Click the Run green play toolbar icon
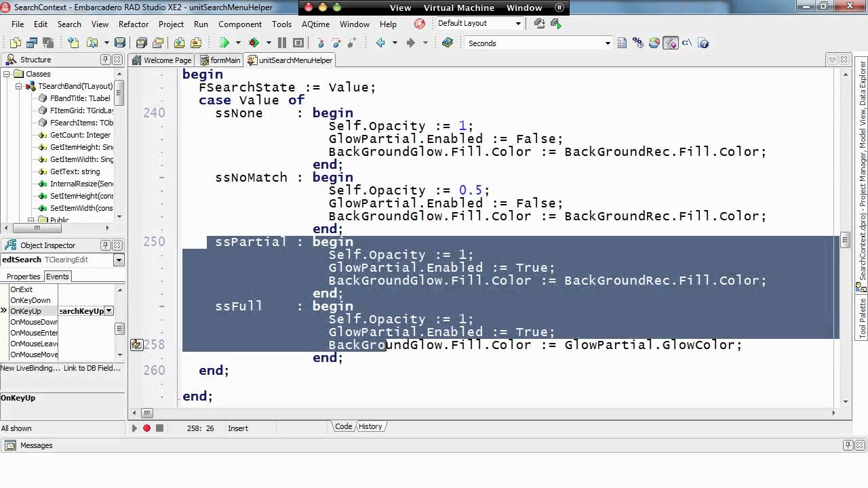Screen dimensions: 868x488 224,43
